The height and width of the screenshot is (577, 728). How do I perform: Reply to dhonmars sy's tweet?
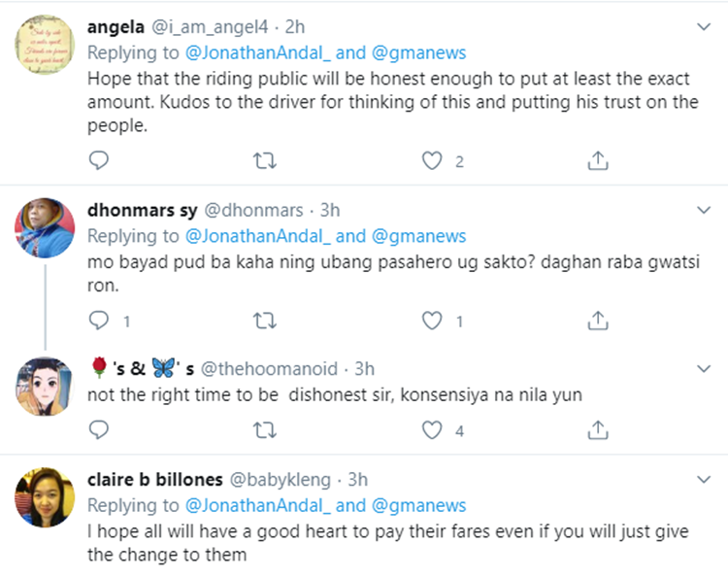coord(98,320)
